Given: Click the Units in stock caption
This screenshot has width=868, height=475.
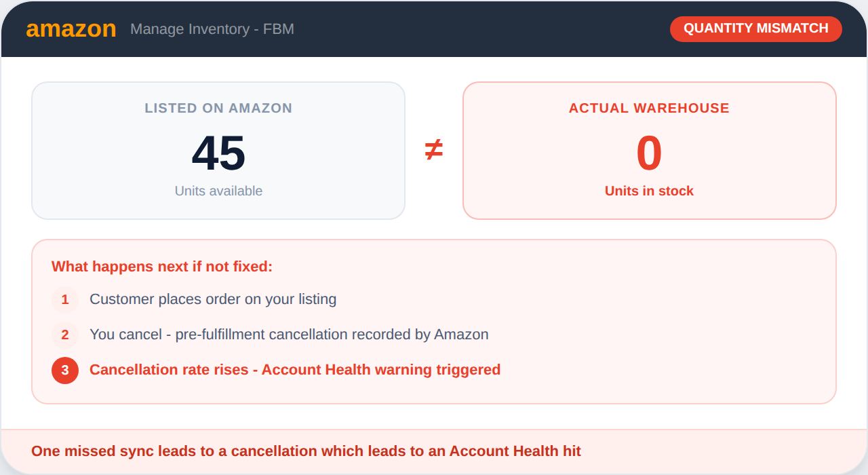Looking at the screenshot, I should point(649,191).
